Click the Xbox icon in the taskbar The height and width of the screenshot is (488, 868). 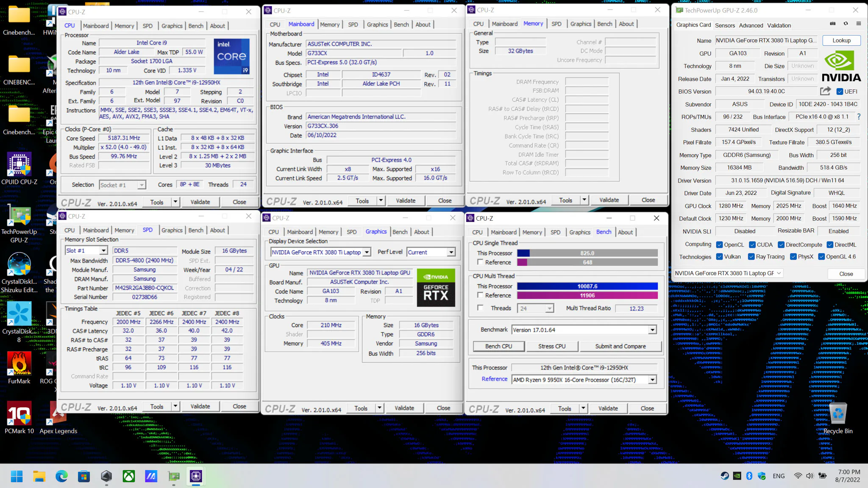tap(129, 476)
